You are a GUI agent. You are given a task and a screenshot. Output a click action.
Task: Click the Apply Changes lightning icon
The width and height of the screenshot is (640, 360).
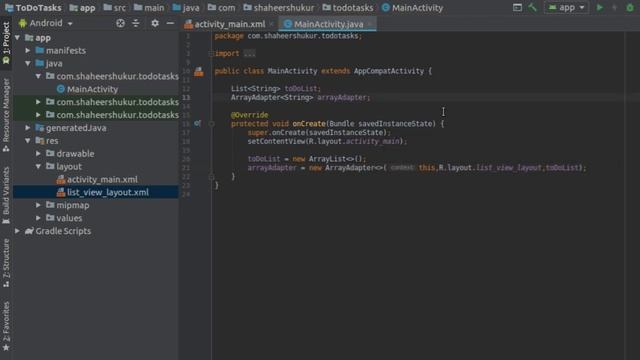coord(615,7)
